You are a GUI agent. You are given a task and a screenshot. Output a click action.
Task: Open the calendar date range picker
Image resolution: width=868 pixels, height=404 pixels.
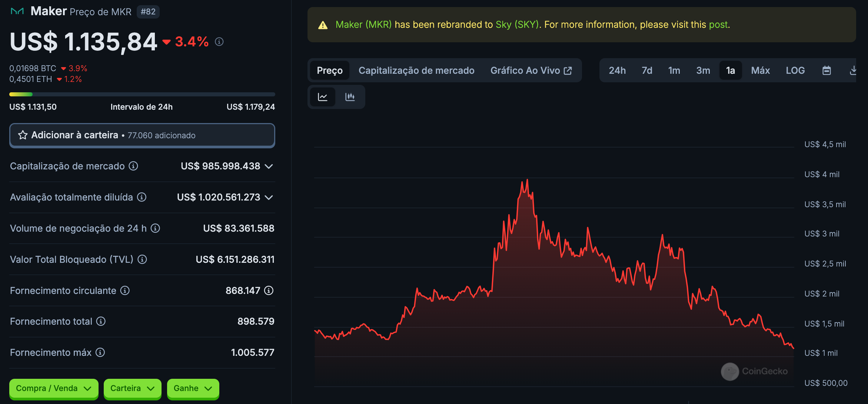tap(827, 70)
